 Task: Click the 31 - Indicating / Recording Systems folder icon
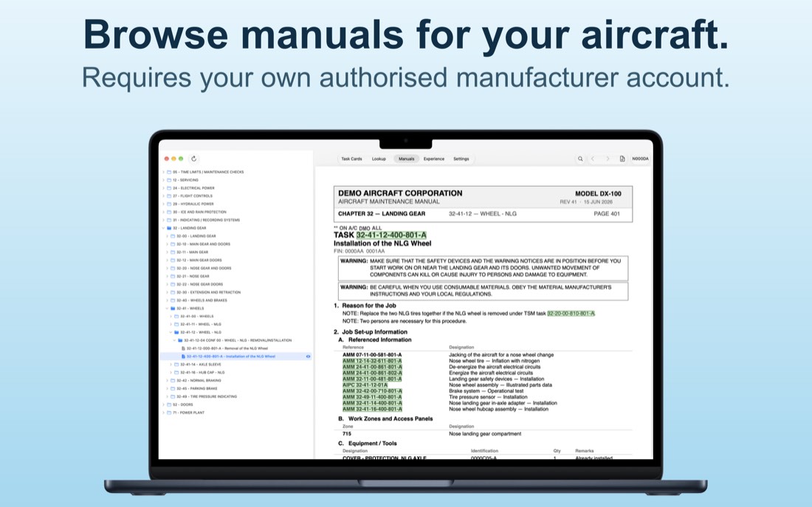coord(169,220)
